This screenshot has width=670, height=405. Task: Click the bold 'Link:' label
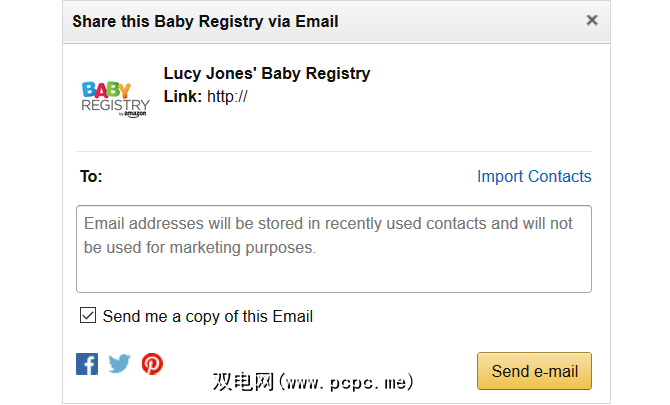(x=183, y=97)
